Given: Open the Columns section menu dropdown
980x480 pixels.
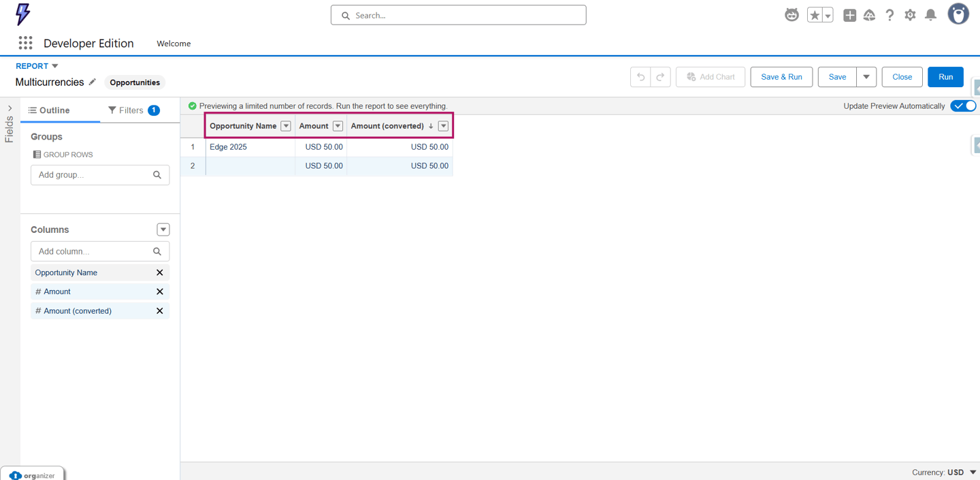Looking at the screenshot, I should [163, 229].
